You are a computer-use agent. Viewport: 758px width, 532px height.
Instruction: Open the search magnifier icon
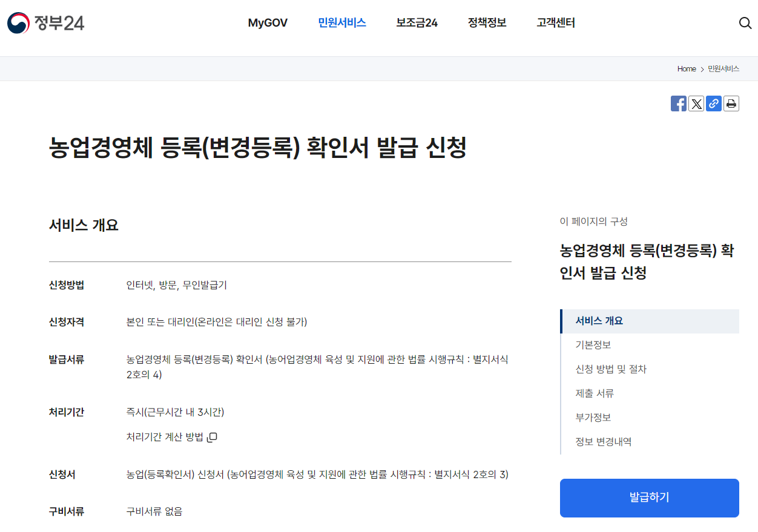point(745,23)
